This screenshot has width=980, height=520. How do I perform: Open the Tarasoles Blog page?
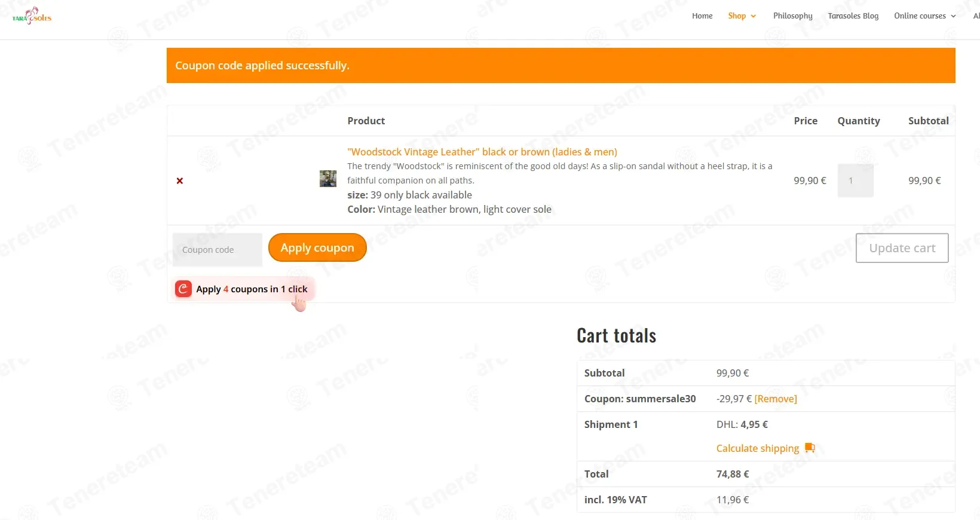click(853, 16)
